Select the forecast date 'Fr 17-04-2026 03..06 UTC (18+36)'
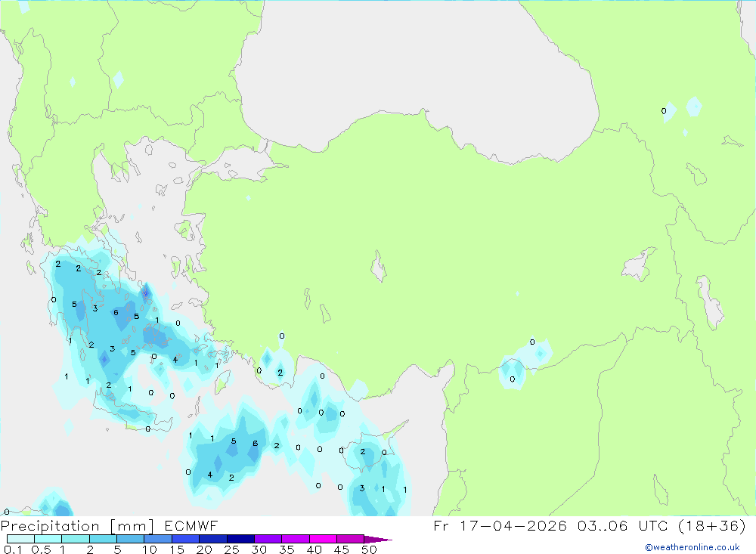The image size is (756, 554). coord(589,526)
